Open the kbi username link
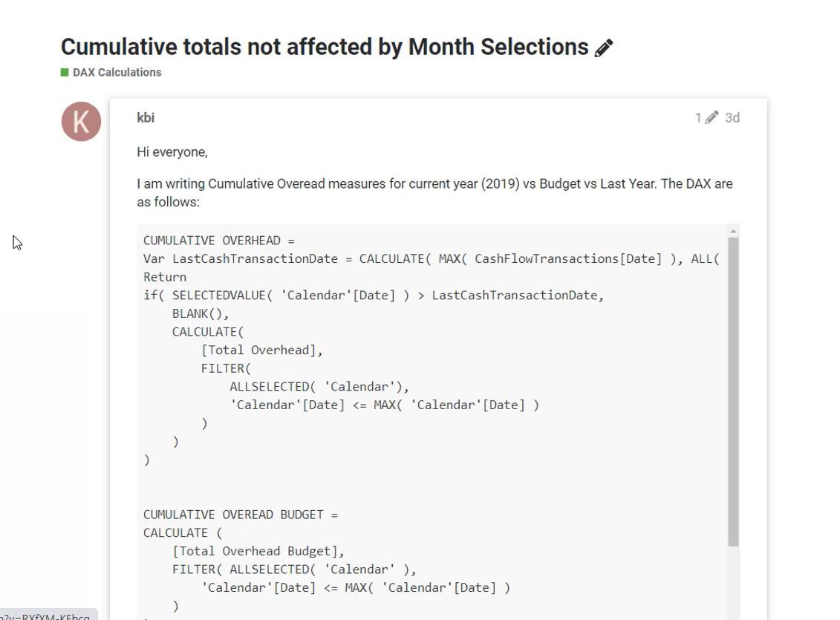This screenshot has width=840, height=620. pyautogui.click(x=146, y=118)
